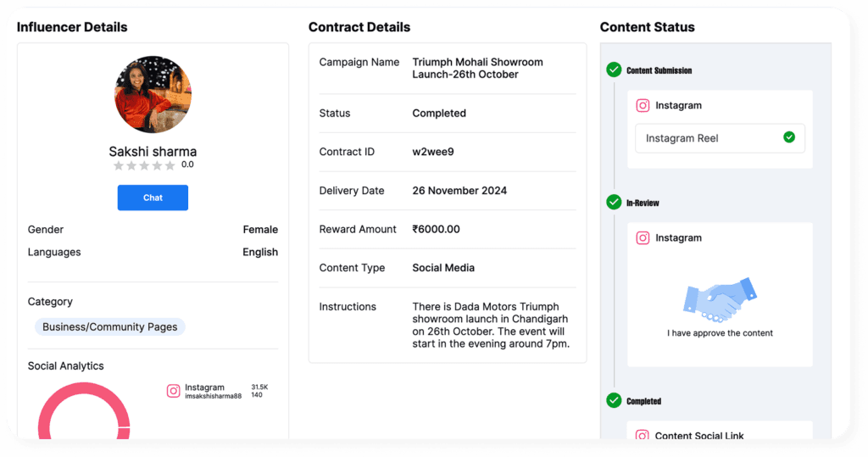Click Instagram icon in In-Review card

(x=643, y=237)
